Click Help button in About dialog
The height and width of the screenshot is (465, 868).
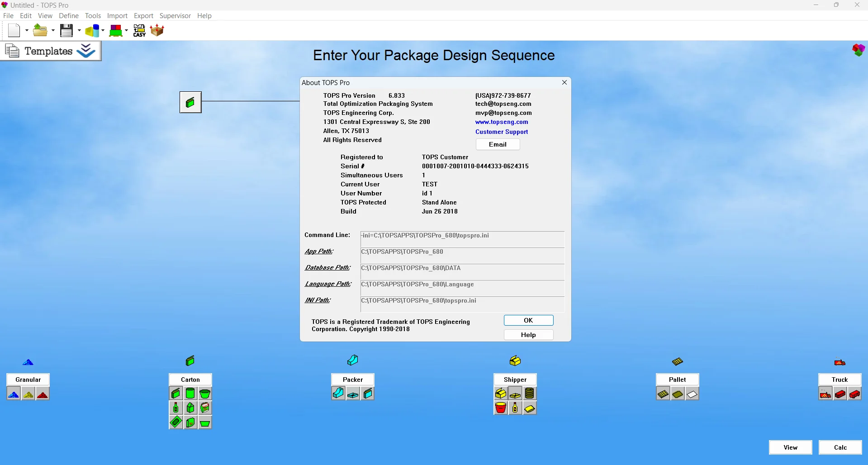pos(528,335)
